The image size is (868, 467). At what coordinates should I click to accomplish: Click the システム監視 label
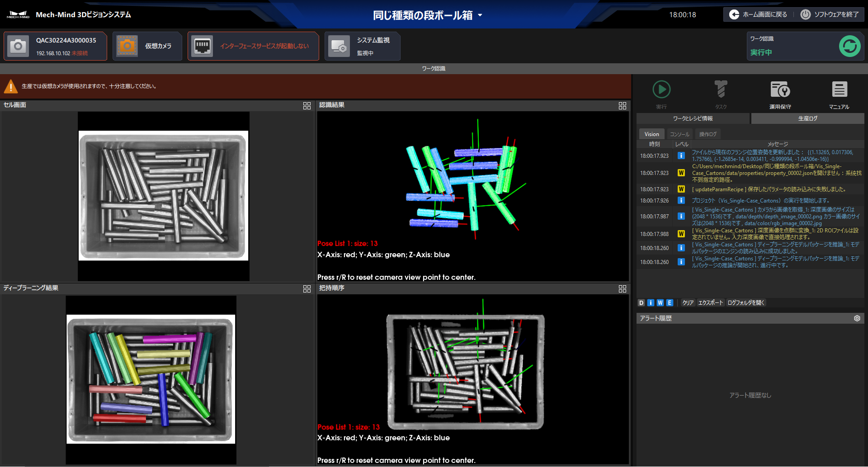[x=373, y=40]
